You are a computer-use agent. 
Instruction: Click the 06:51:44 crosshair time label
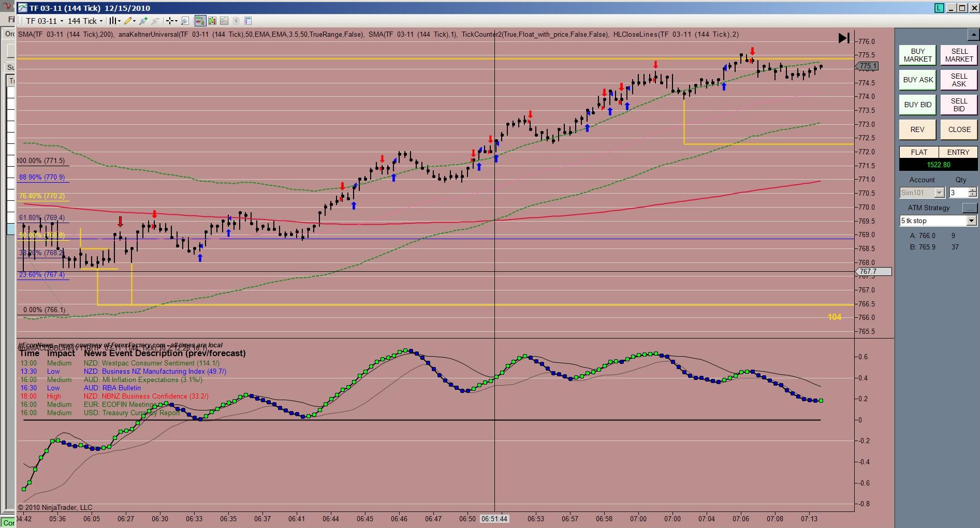click(494, 519)
